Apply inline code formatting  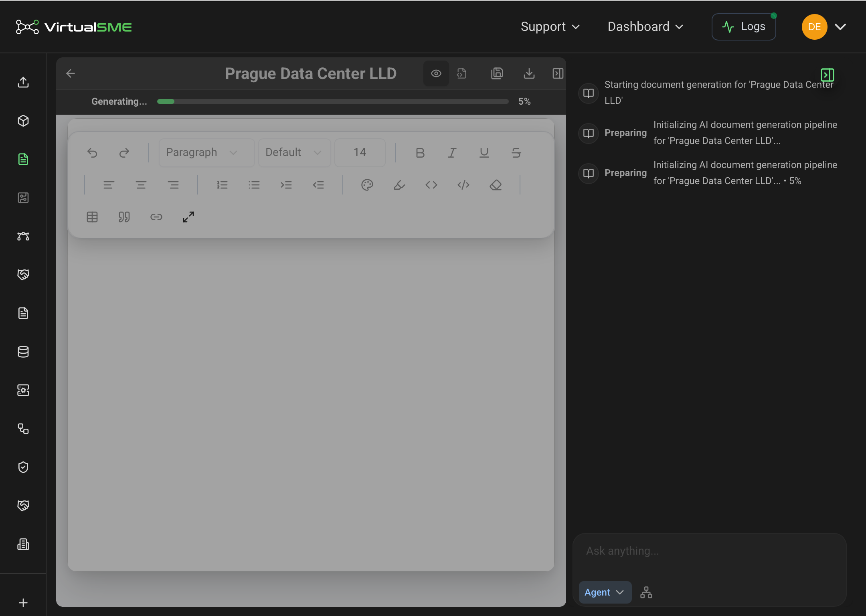tap(431, 185)
